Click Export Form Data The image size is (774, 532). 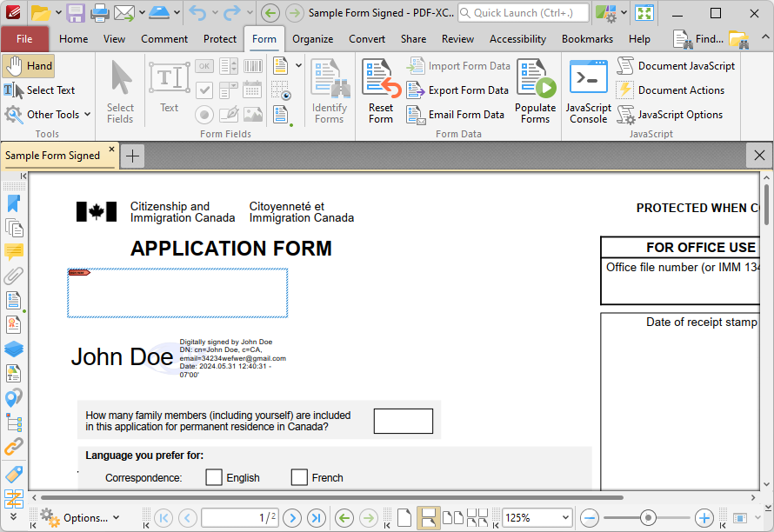tap(457, 90)
